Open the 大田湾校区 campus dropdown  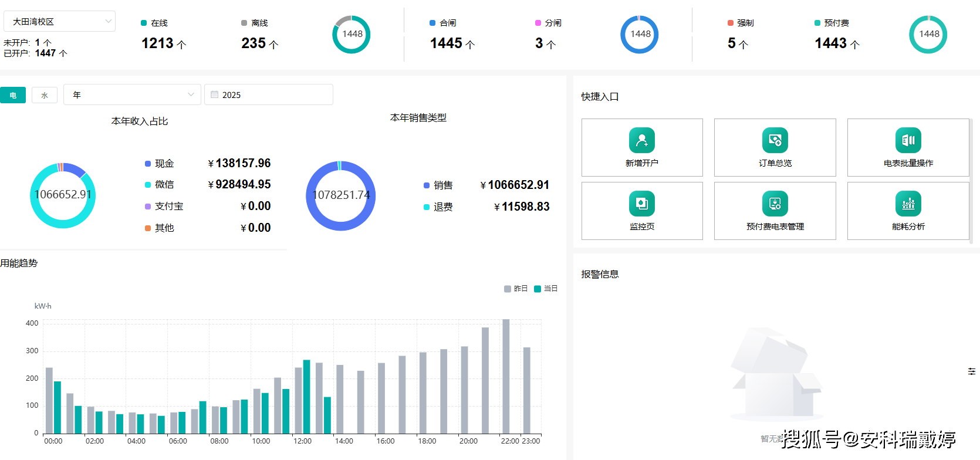tap(59, 21)
